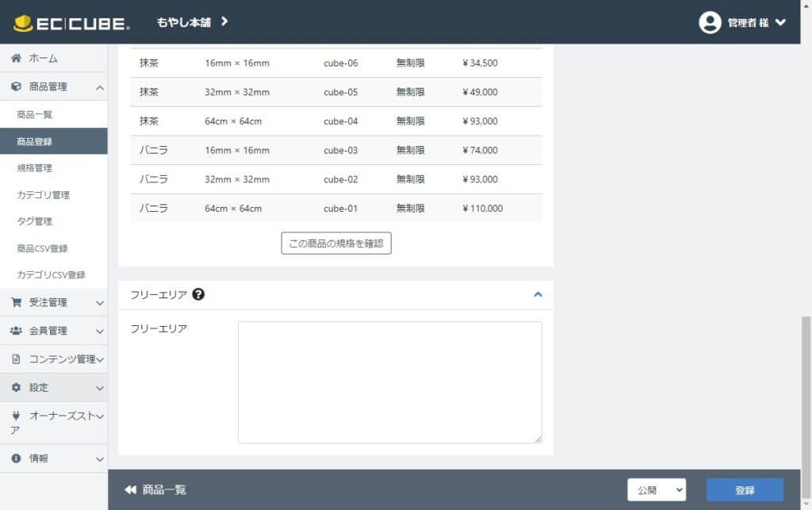Screen dimensions: 812x510
Task: Click the admin user avatar icon
Action: (710, 22)
